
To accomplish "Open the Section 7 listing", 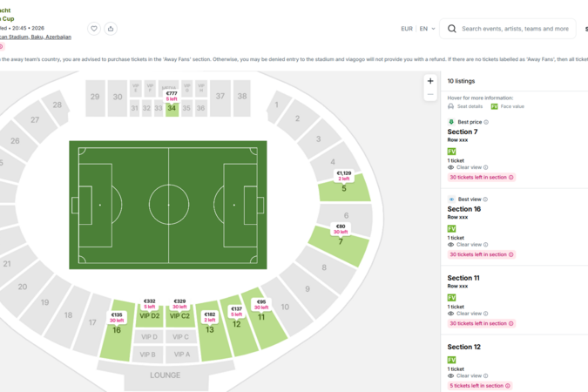I will click(x=463, y=132).
